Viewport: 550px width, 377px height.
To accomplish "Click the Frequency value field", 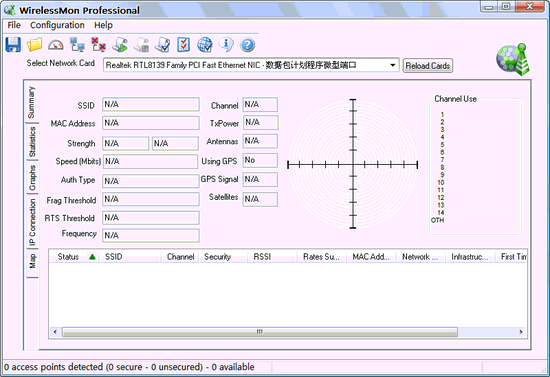I will (x=151, y=235).
